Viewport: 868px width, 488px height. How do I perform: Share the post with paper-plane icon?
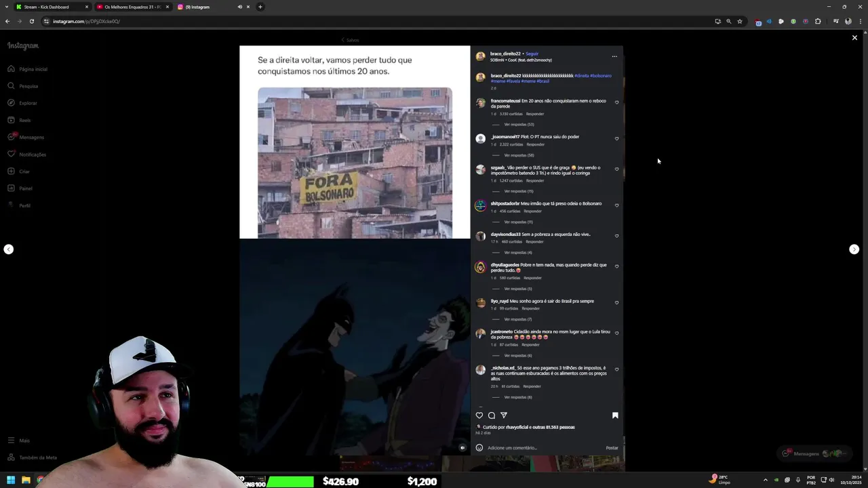click(504, 415)
